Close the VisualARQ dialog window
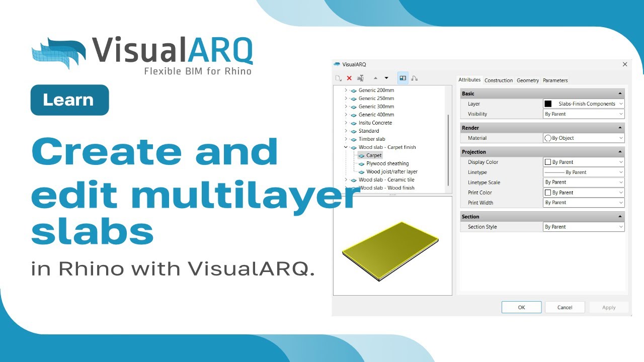644x362 pixels. point(625,64)
